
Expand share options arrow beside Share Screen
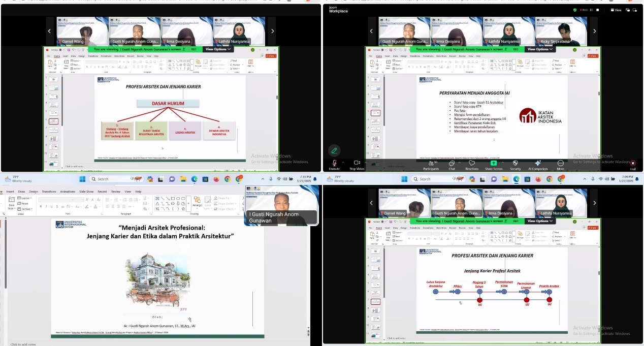coord(502,162)
